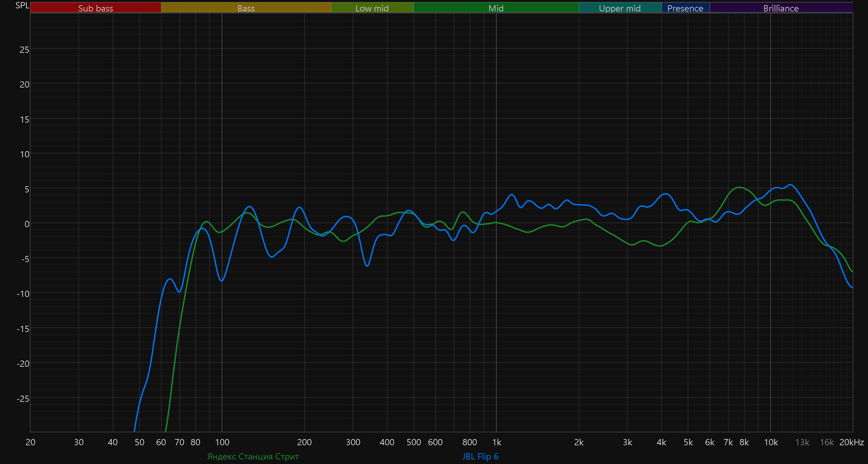Click the 20 Hz axis label

tap(31, 442)
